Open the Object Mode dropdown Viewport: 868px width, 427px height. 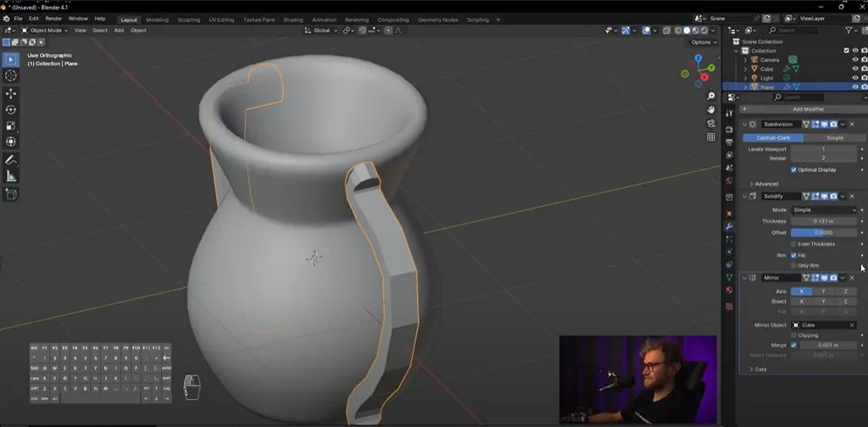[44, 30]
